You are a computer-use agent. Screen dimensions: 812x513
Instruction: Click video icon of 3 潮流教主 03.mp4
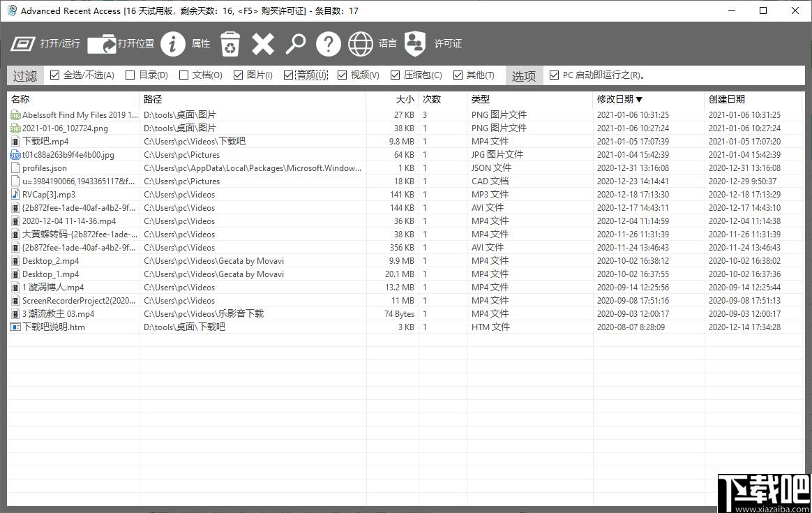15,314
